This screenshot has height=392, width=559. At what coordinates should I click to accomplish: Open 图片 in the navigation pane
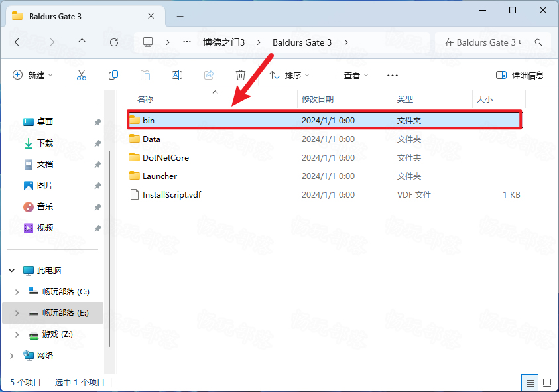point(45,186)
